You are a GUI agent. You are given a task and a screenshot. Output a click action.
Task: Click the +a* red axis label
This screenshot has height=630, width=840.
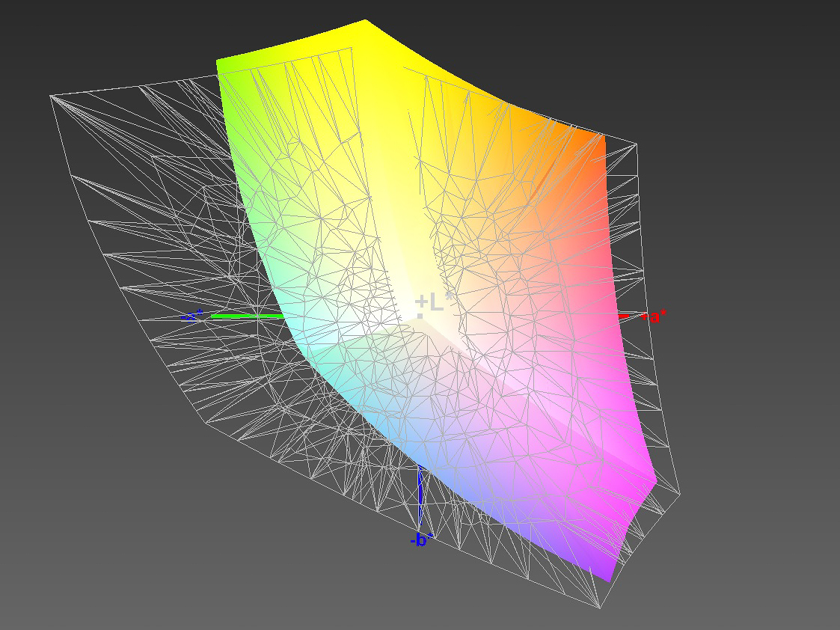click(654, 316)
